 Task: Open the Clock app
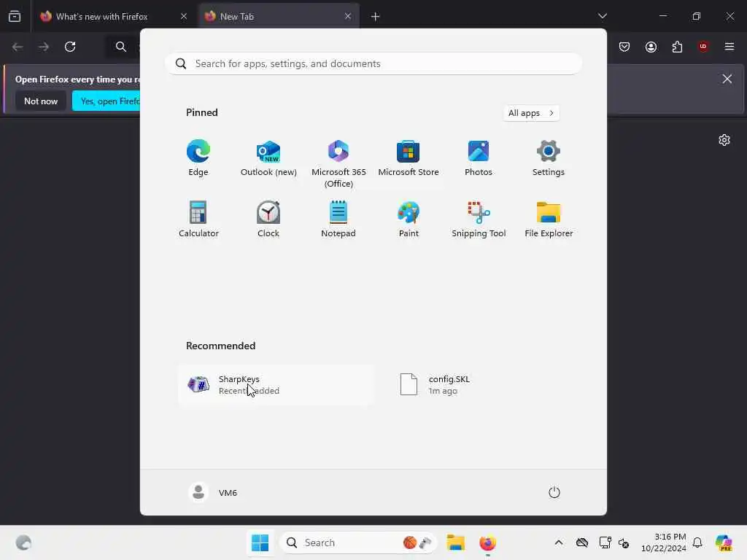click(268, 219)
